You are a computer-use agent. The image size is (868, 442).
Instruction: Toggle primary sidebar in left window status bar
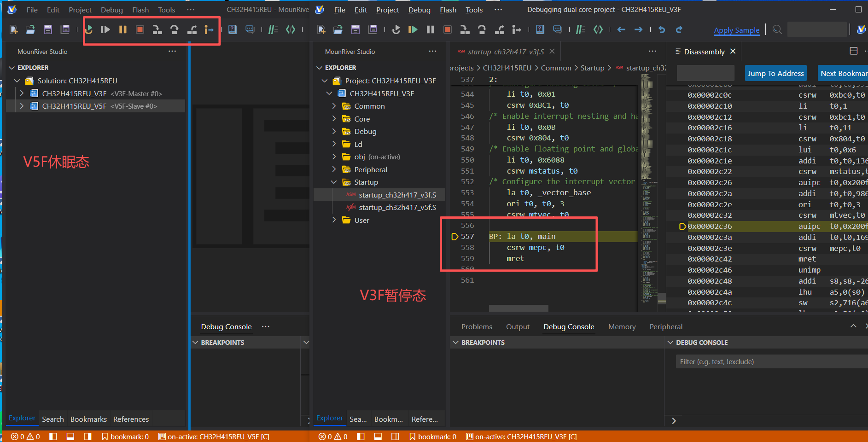(53, 436)
